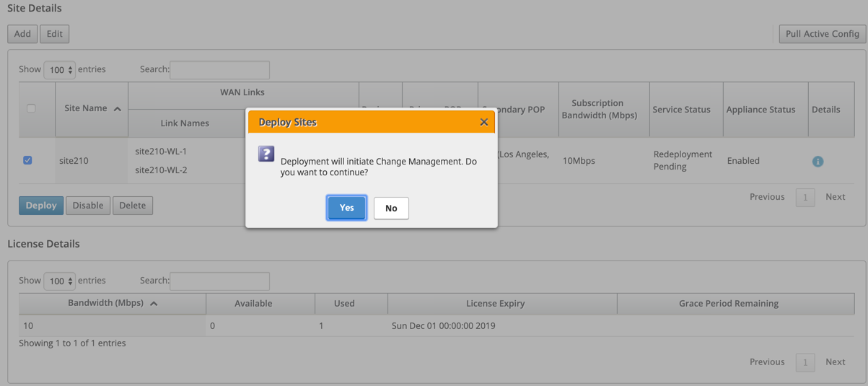The width and height of the screenshot is (868, 386).
Task: Click the Service Status column header
Action: pos(686,109)
